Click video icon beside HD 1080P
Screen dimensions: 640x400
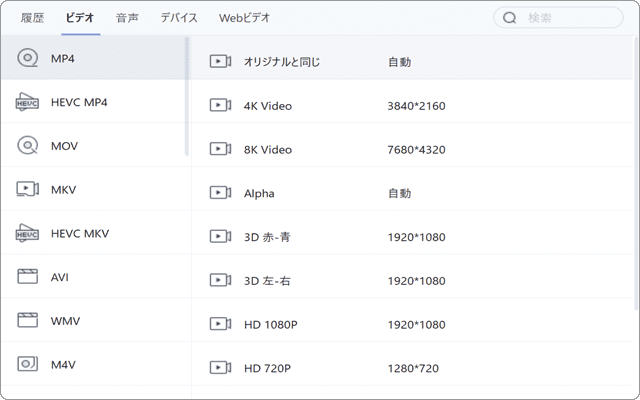[220, 324]
